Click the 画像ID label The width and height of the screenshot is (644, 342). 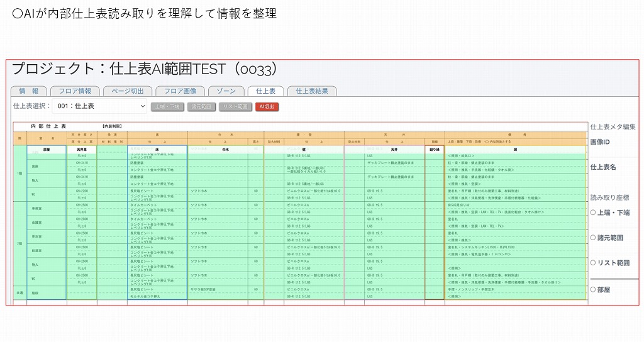click(x=600, y=142)
